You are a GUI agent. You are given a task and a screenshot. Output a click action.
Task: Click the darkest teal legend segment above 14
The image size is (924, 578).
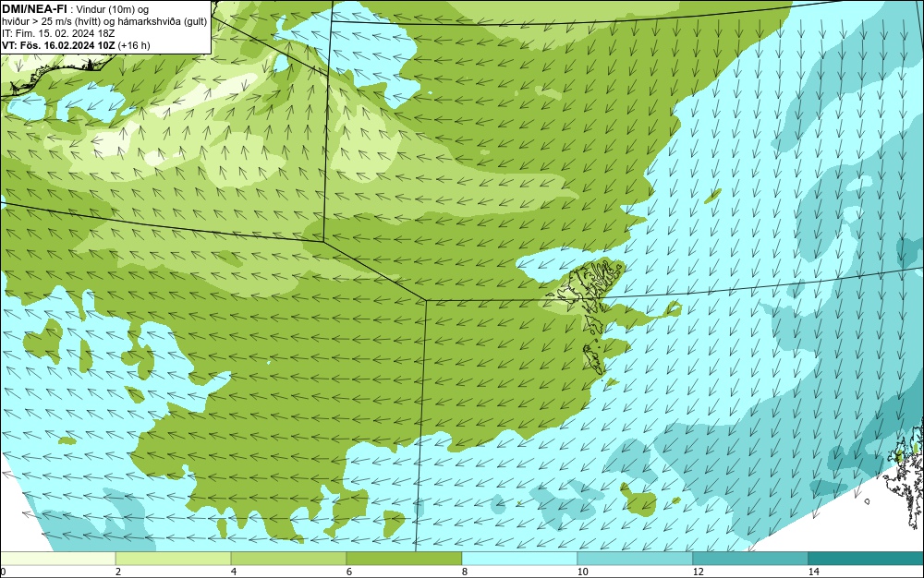[x=867, y=559]
